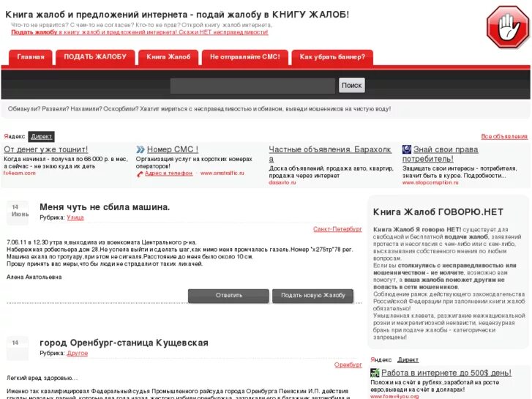Open the От денег уже тошнит! ad
Screen dimensions: 532x399
pos(46,149)
